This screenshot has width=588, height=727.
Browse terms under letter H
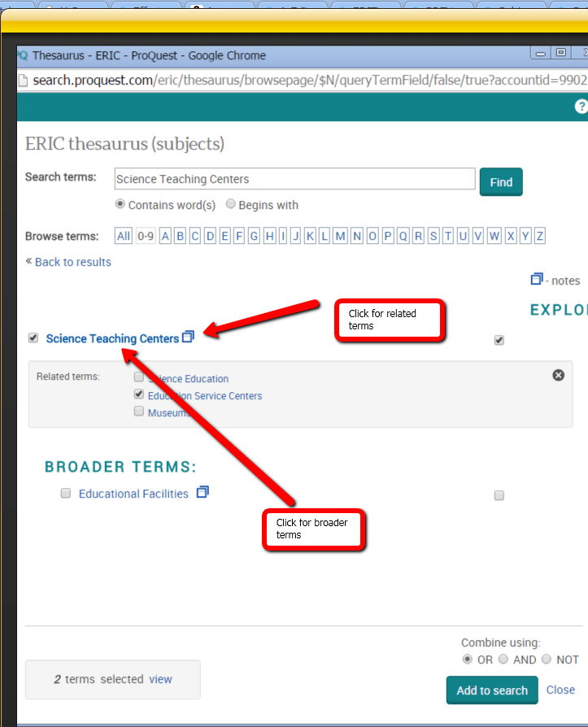269,236
